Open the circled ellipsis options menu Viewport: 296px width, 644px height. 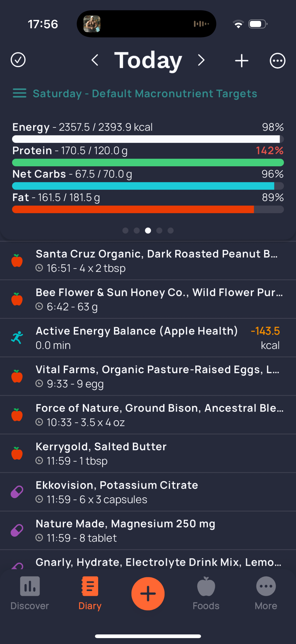pyautogui.click(x=278, y=60)
